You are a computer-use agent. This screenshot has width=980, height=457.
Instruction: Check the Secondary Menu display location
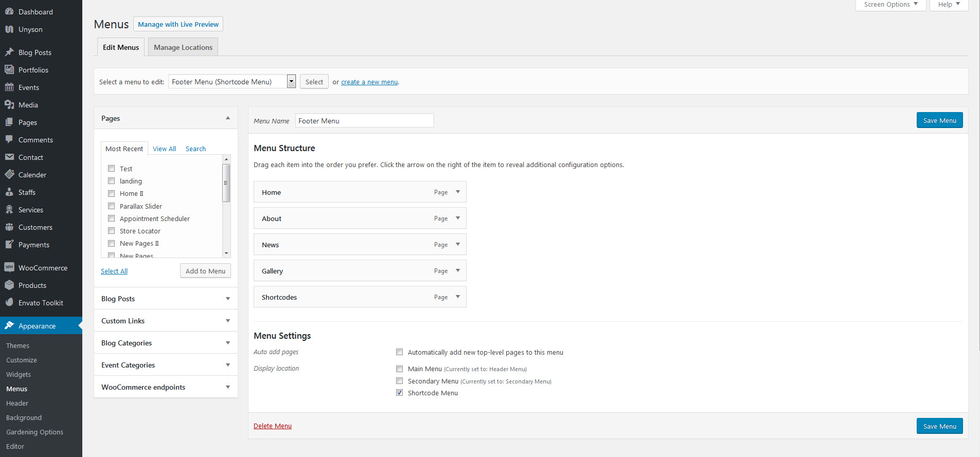coord(399,381)
